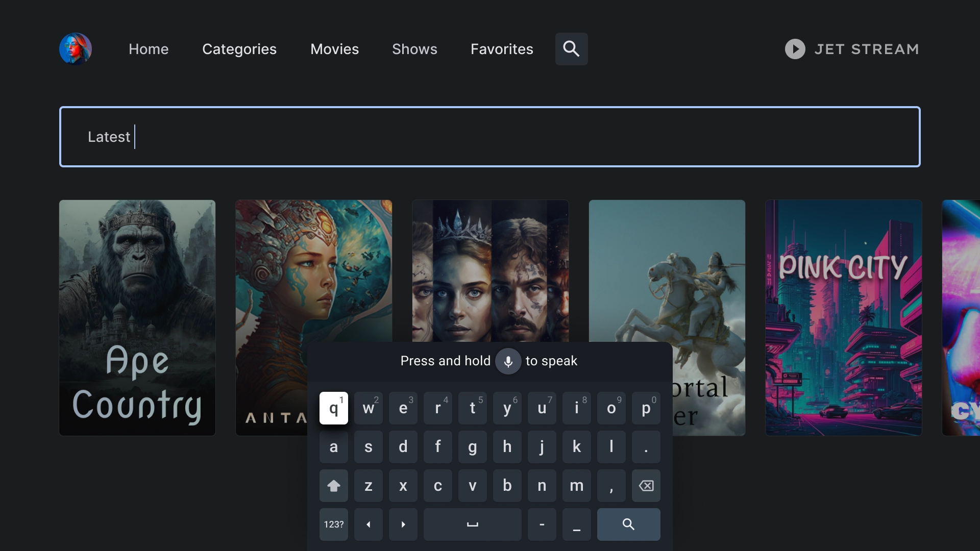The height and width of the screenshot is (551, 980).
Task: Click the microphone icon to speak
Action: pos(508,361)
